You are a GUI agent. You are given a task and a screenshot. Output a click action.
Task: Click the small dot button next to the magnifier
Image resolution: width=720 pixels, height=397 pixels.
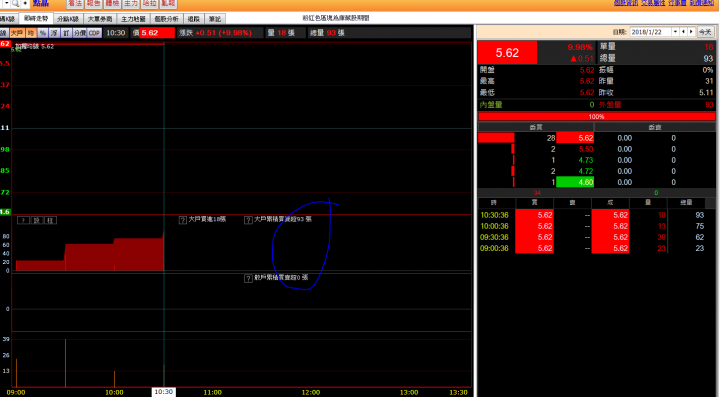tap(25, 4)
